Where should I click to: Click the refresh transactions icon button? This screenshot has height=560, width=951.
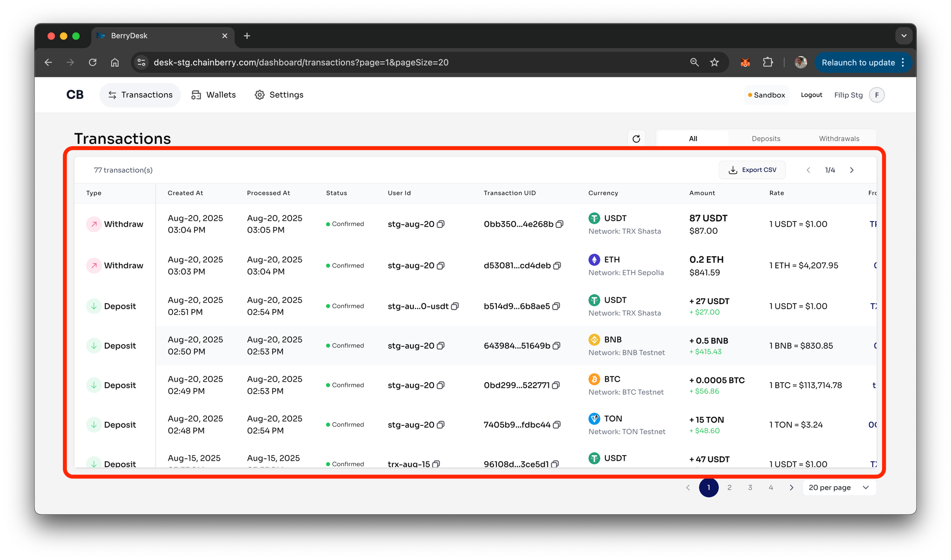pyautogui.click(x=636, y=138)
